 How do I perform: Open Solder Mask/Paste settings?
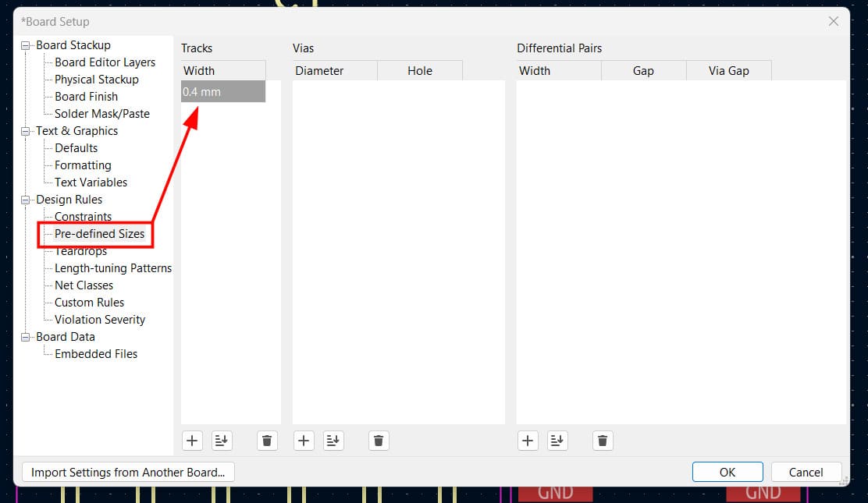101,114
